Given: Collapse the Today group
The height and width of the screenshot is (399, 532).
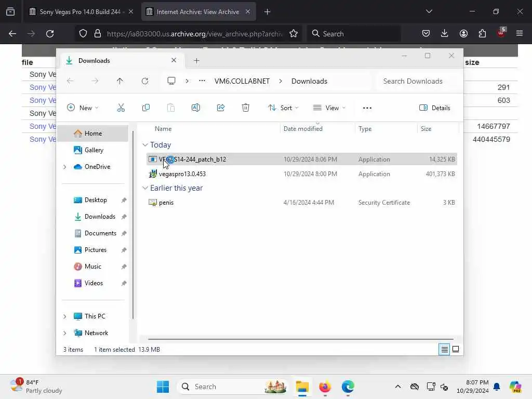Looking at the screenshot, I should [x=145, y=145].
